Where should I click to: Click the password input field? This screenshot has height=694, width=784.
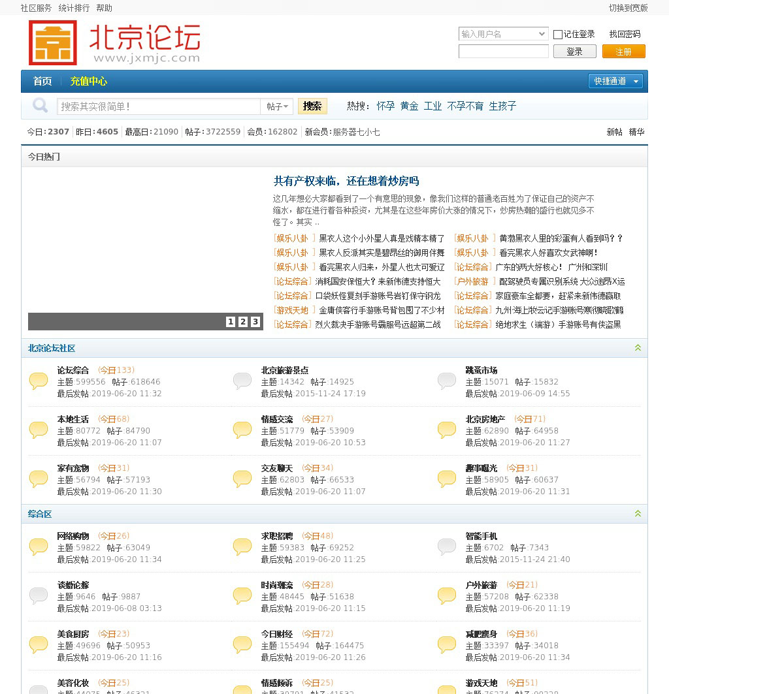[x=503, y=52]
